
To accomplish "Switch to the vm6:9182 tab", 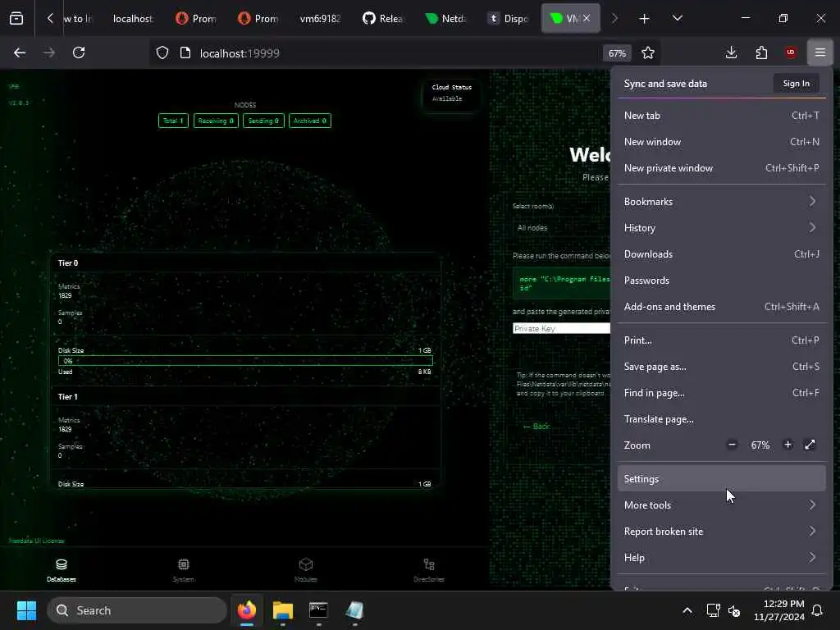I will pos(321,19).
